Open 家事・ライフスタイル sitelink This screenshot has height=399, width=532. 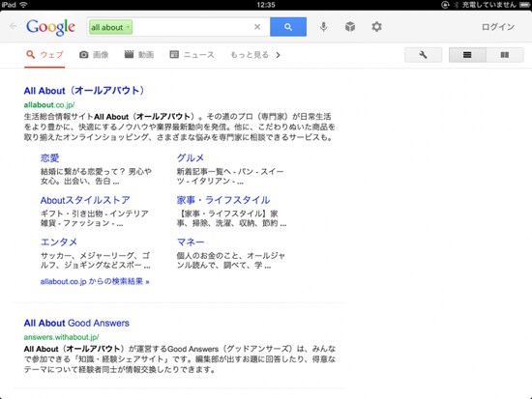223,200
